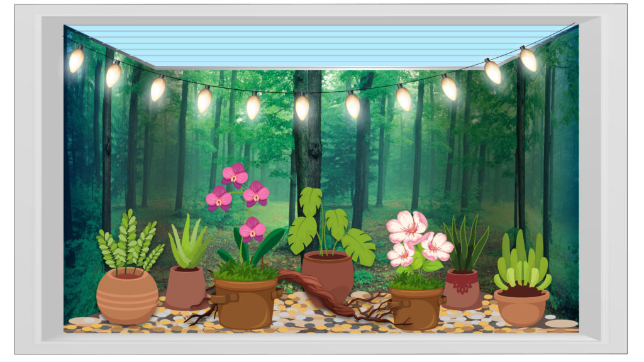644x362 pixels.
Task: Click the handled pot under the pink blossoms
Action: pos(416,308)
